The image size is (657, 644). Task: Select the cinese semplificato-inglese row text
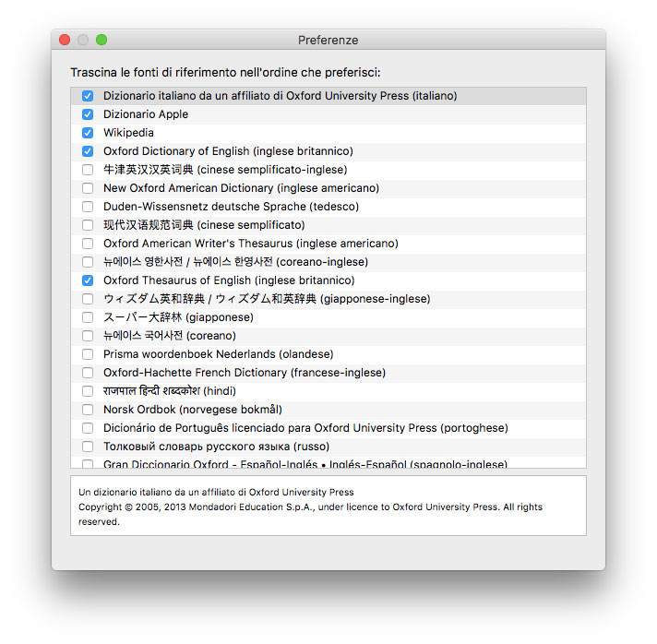click(225, 170)
